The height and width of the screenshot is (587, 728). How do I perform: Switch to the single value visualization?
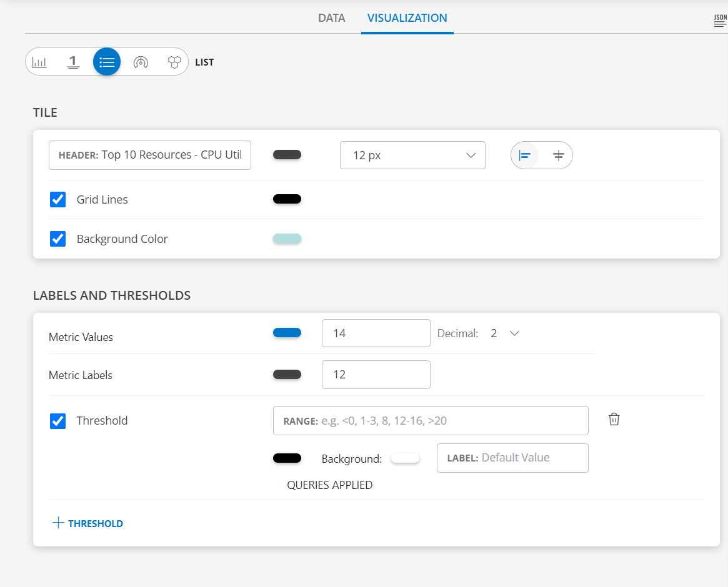pos(73,62)
